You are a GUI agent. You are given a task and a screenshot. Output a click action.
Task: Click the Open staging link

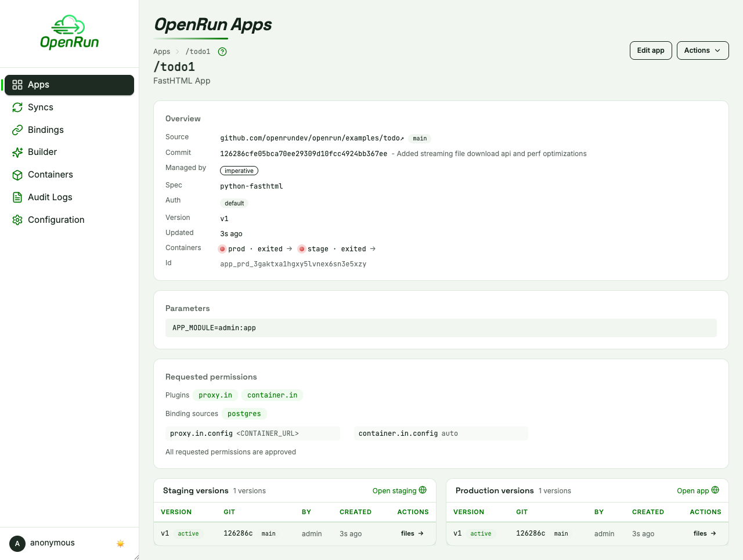point(399,491)
